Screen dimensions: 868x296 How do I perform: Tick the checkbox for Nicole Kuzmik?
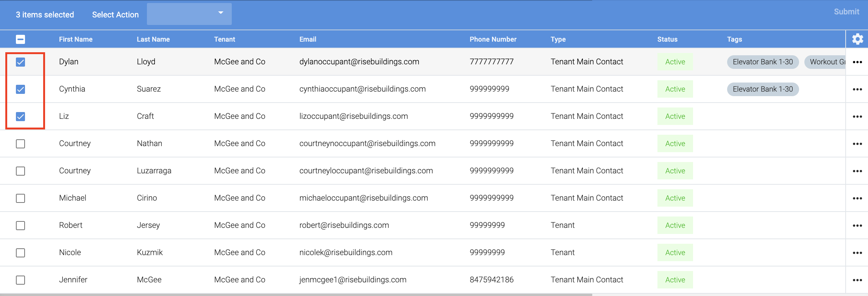click(20, 253)
